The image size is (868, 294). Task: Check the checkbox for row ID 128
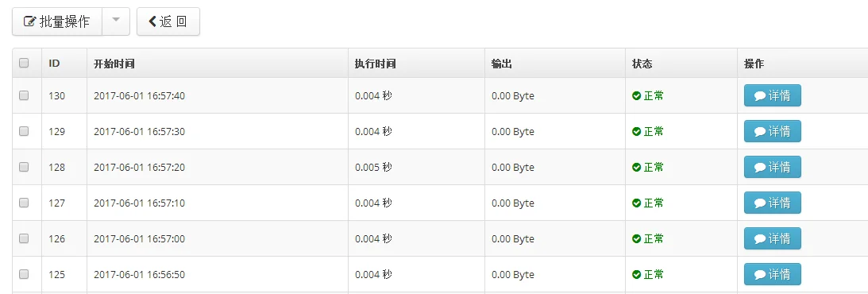pyautogui.click(x=24, y=167)
